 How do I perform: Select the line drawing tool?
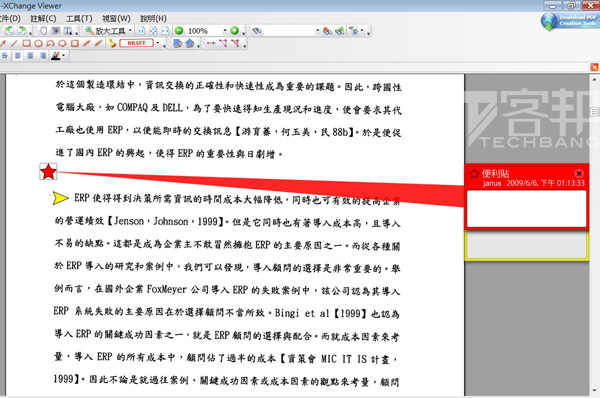[14, 43]
